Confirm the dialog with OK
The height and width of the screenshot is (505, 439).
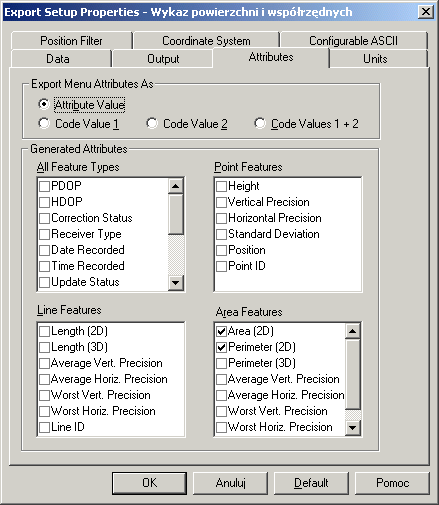point(149,483)
